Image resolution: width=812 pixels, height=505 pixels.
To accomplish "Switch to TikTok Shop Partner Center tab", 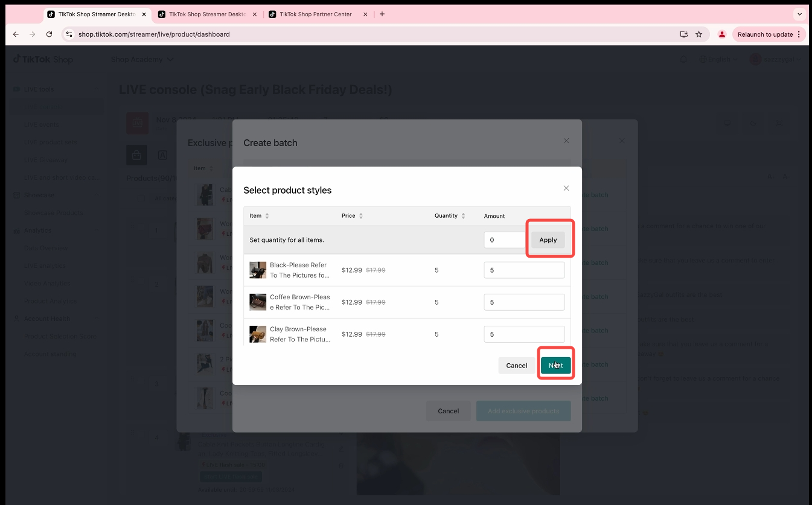I will tap(315, 14).
